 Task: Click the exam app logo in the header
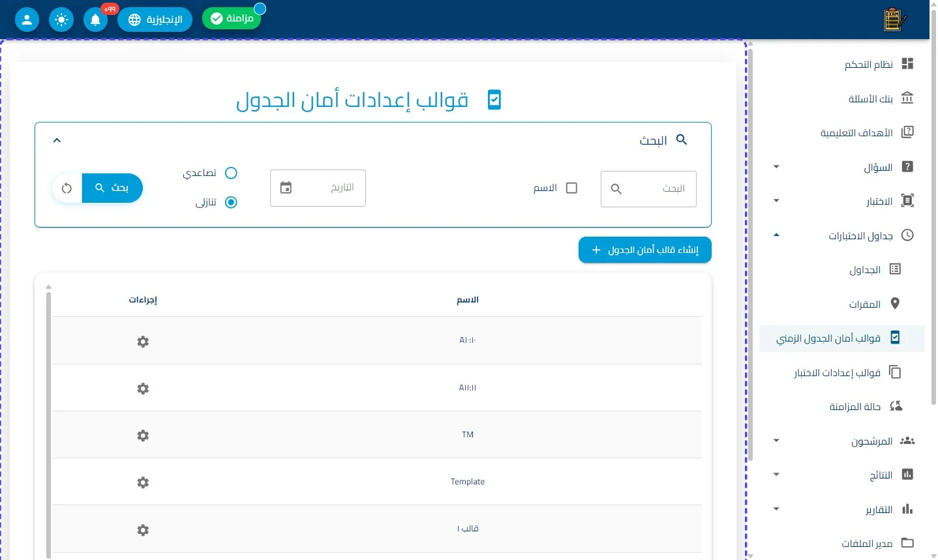point(894,20)
